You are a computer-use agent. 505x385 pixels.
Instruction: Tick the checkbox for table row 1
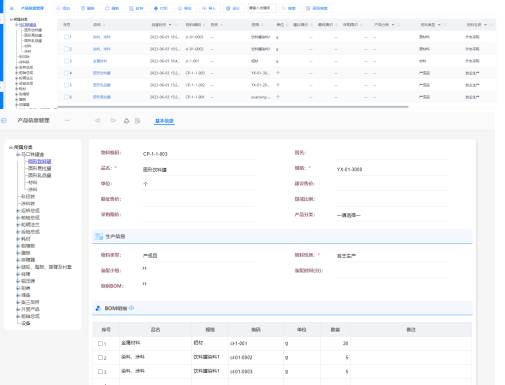coord(66,37)
